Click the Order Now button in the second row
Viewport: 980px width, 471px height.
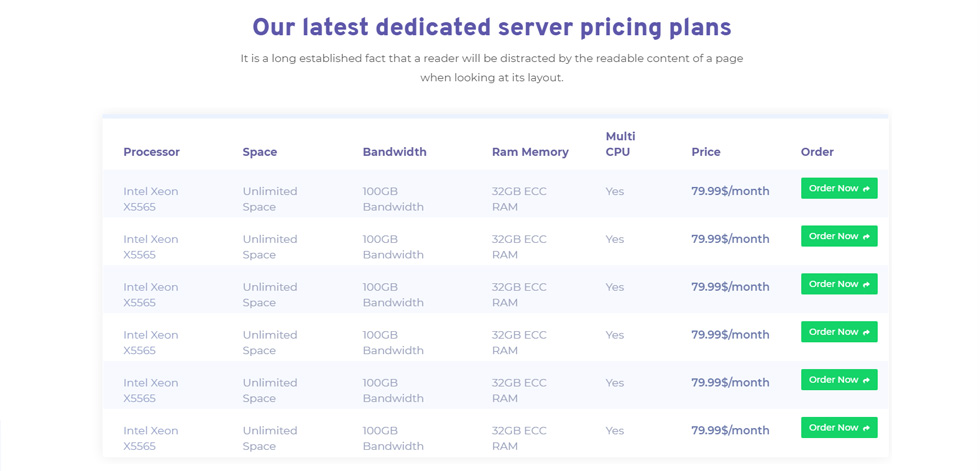tap(839, 236)
